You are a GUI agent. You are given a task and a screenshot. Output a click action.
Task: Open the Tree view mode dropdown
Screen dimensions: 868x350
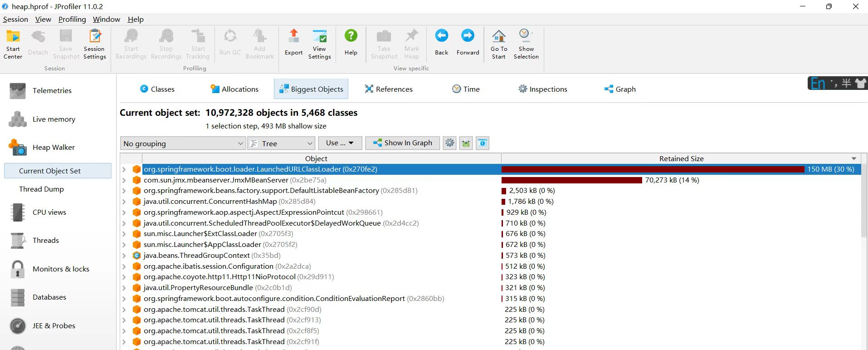point(281,143)
